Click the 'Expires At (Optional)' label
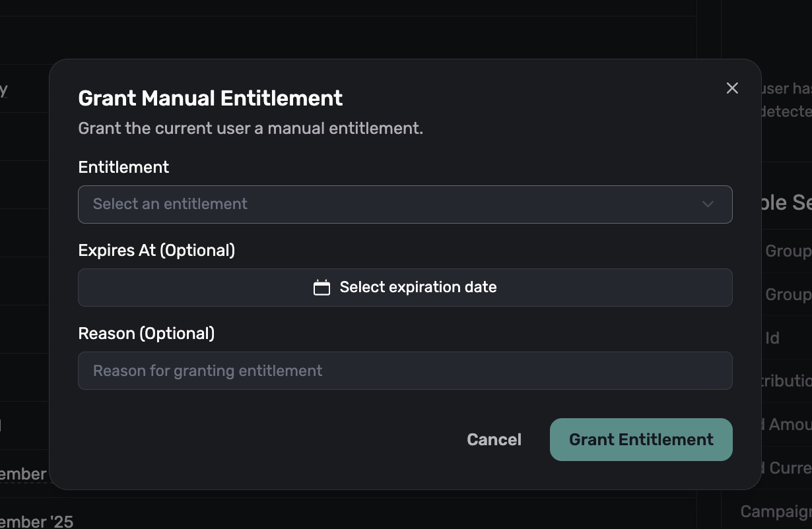The image size is (812, 529). click(156, 251)
